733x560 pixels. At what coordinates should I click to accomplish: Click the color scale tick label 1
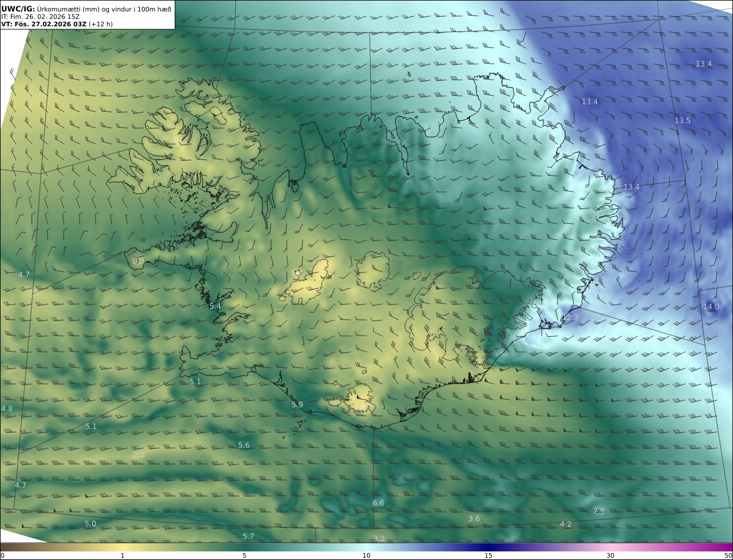click(123, 556)
